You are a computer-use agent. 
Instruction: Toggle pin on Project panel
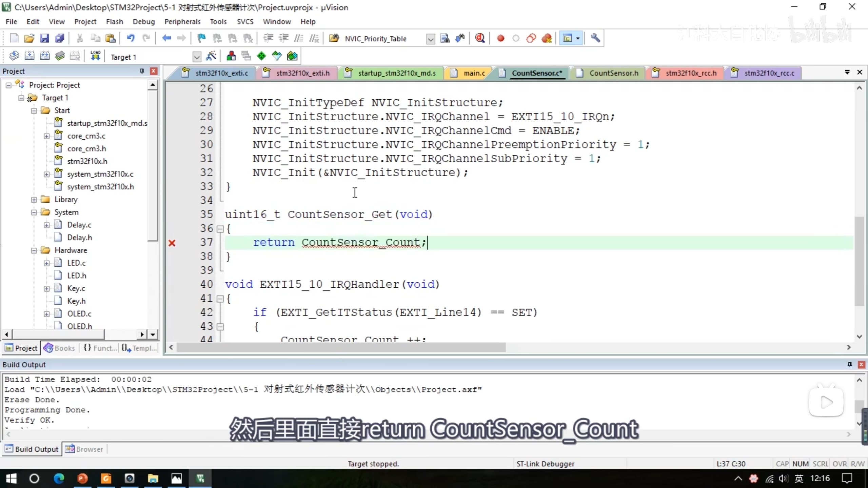pyautogui.click(x=142, y=71)
